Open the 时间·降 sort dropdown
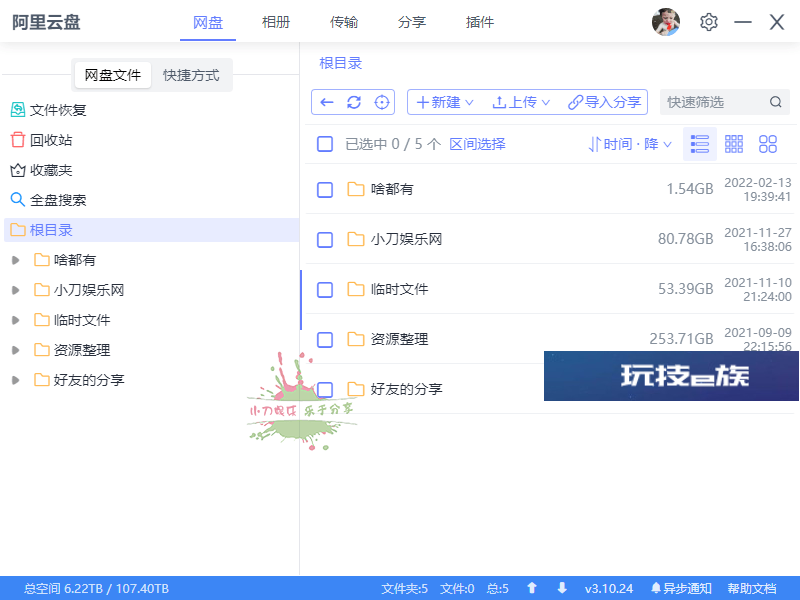The height and width of the screenshot is (600, 800). pos(630,144)
